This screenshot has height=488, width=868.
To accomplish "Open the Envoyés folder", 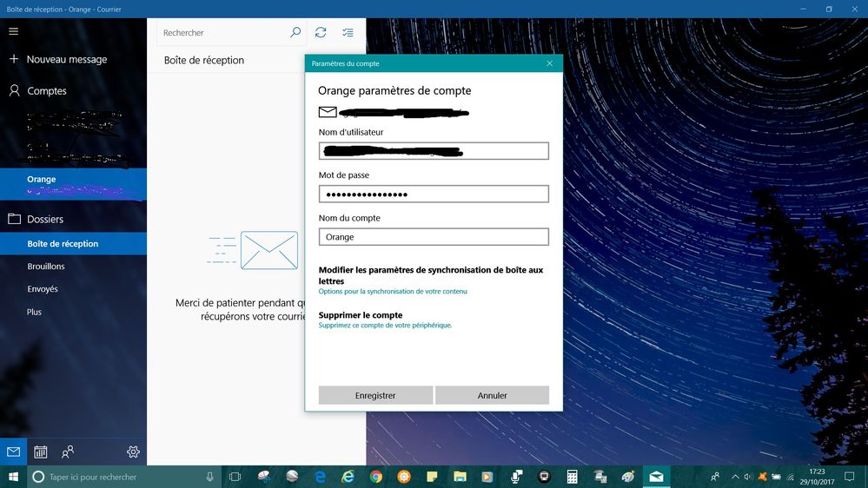I will click(43, 289).
